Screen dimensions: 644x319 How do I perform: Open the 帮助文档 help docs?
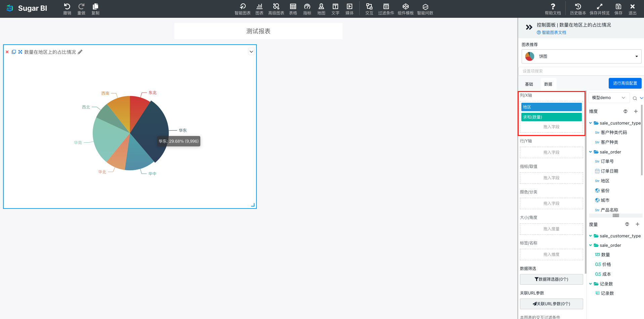pyautogui.click(x=553, y=9)
